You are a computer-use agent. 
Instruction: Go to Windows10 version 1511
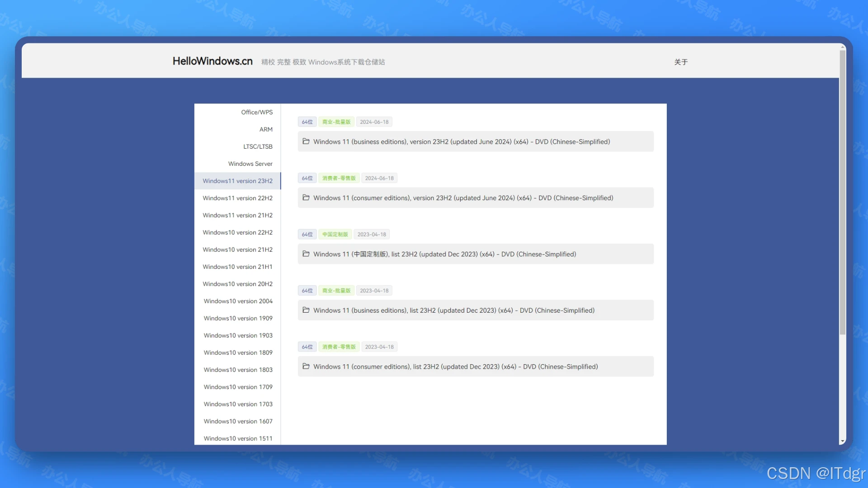(238, 438)
